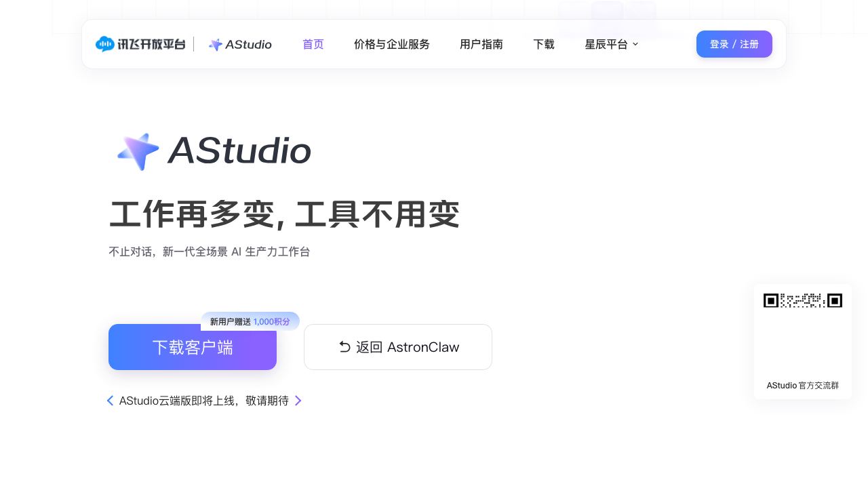Click the next announcement right chevron
The height and width of the screenshot is (488, 868).
point(298,401)
